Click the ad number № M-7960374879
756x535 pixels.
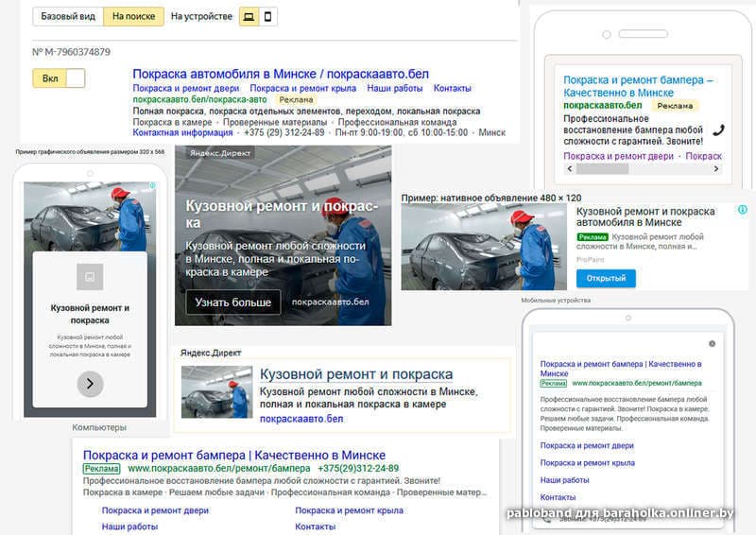tap(72, 52)
